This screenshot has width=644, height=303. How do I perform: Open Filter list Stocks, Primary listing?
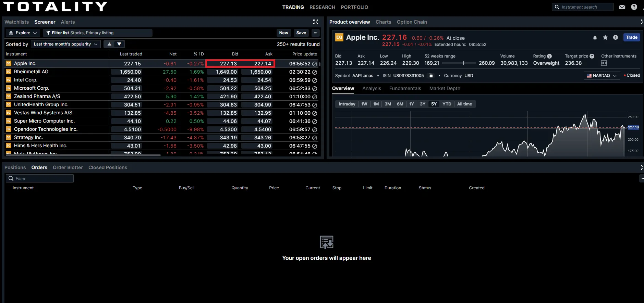pyautogui.click(x=98, y=33)
